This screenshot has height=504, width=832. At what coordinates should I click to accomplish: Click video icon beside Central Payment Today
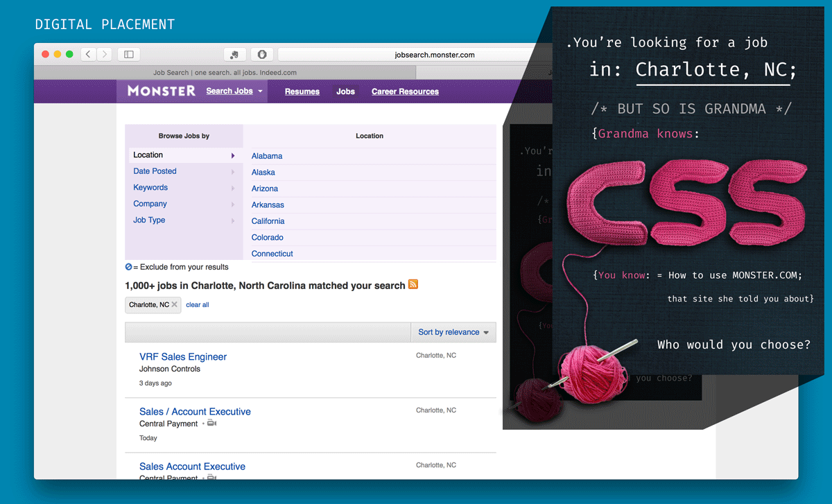pos(211,423)
